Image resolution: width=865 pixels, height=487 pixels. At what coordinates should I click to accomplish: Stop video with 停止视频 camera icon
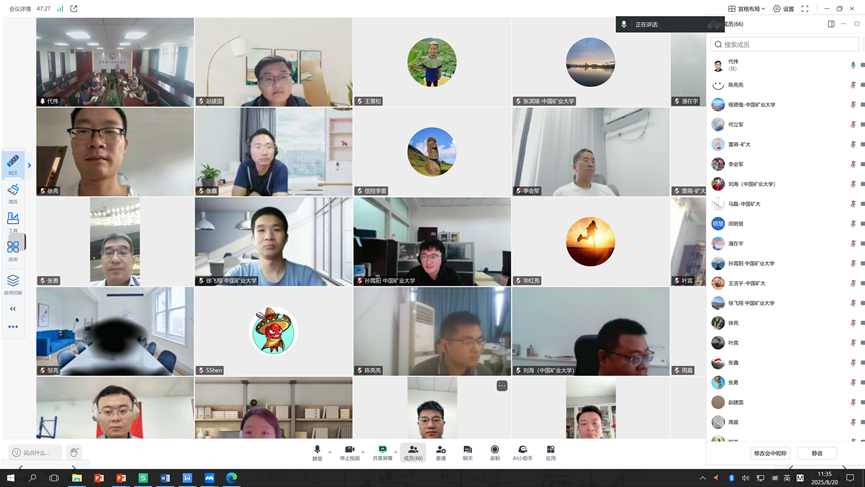click(x=349, y=452)
